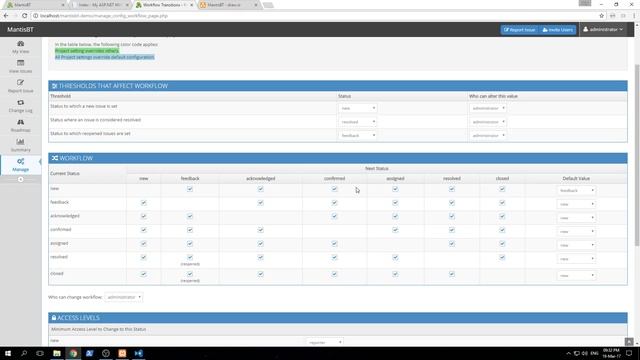Uncheck acknowledged to assigned transition checkbox
The width and height of the screenshot is (640, 360).
pyautogui.click(x=395, y=216)
